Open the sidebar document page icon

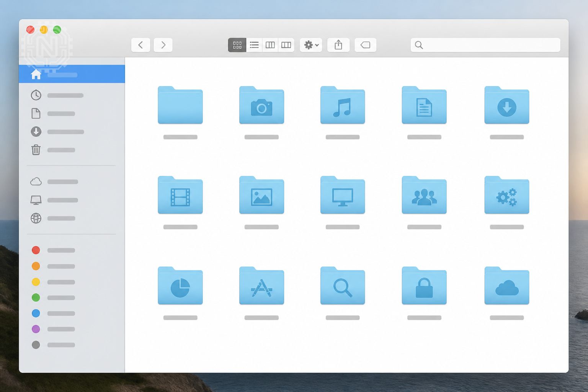point(36,113)
